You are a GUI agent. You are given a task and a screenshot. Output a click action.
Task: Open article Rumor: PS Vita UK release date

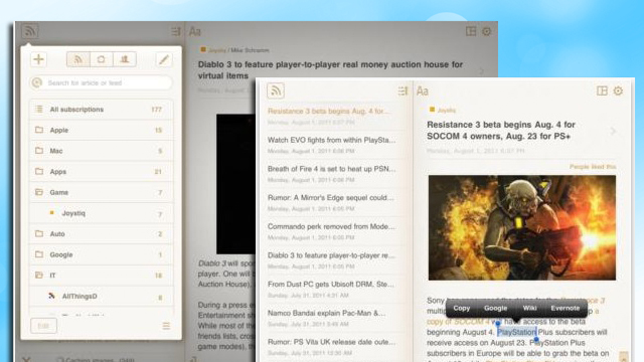(x=332, y=347)
